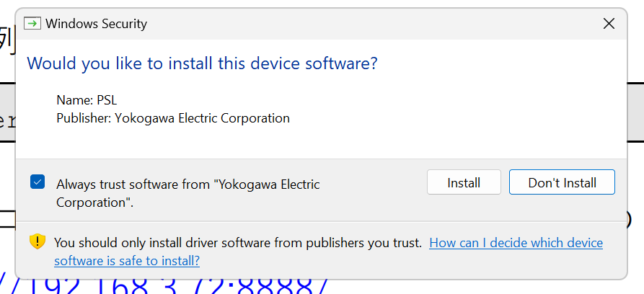
Task: Click "You should only install driver software" text
Action: pos(238,243)
